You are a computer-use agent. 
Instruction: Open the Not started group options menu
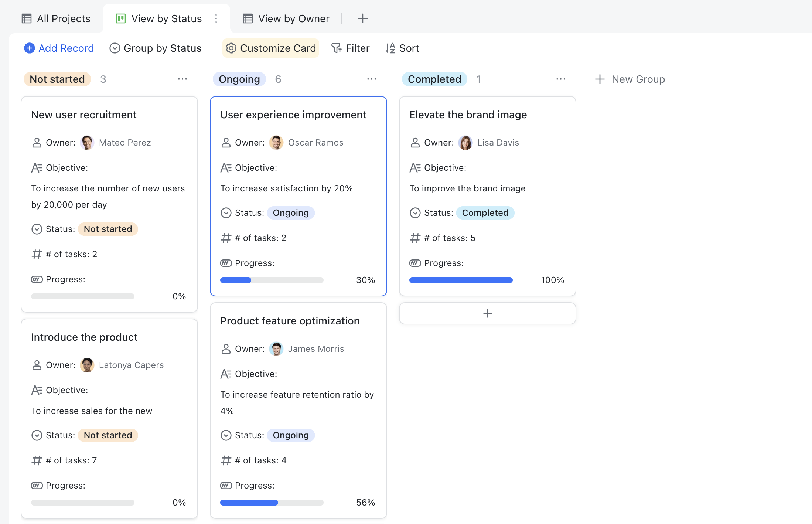[182, 79]
